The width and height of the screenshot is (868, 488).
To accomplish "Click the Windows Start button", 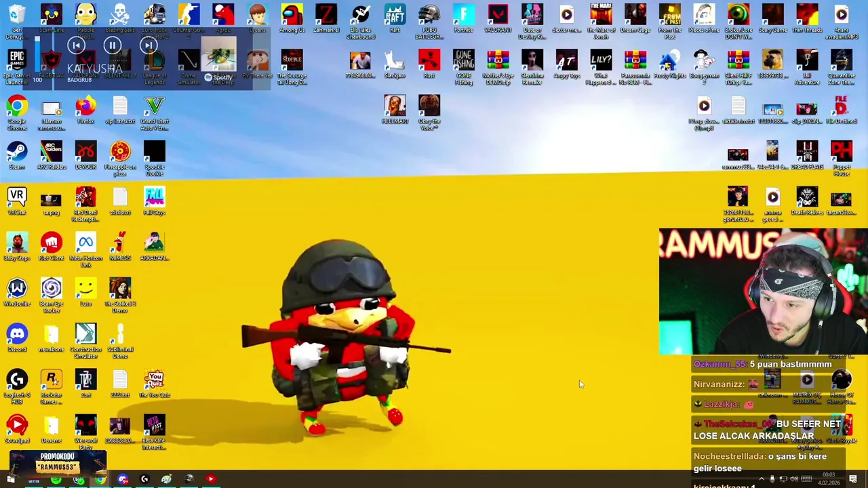I will tap(11, 479).
